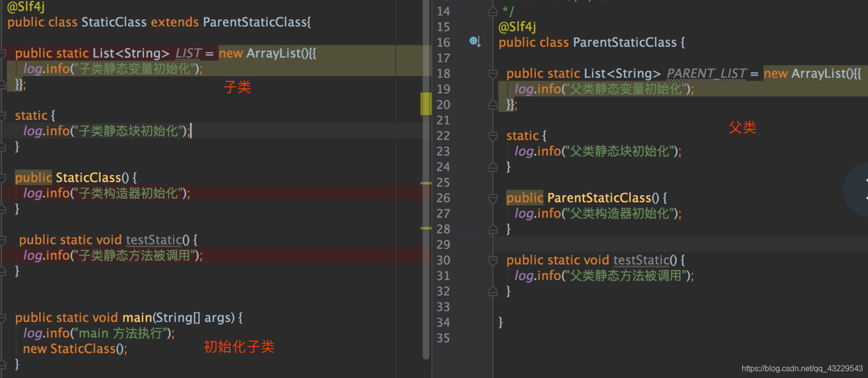Click the string "子类构造器初始化"
Image resolution: width=868 pixels, height=378 pixels.
coord(129,193)
